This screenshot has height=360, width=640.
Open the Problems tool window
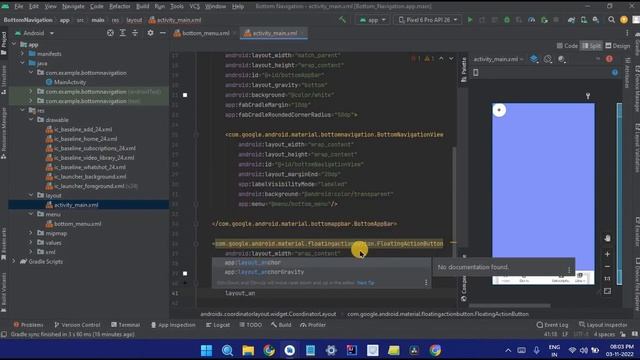28,325
